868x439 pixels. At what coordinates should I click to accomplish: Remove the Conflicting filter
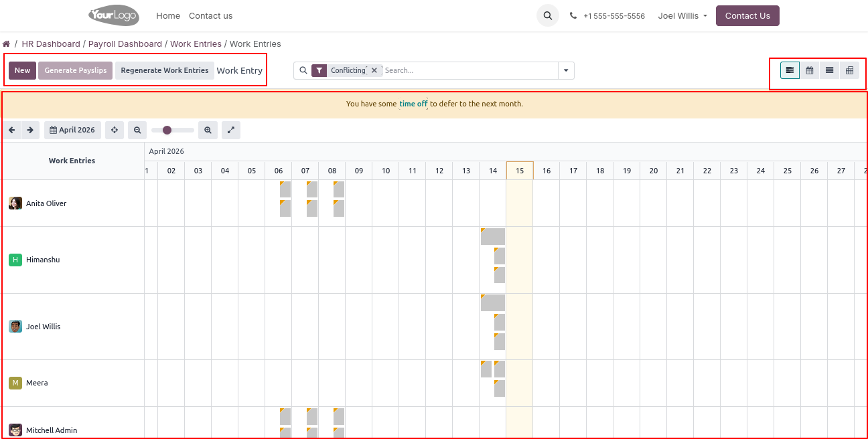(x=374, y=70)
